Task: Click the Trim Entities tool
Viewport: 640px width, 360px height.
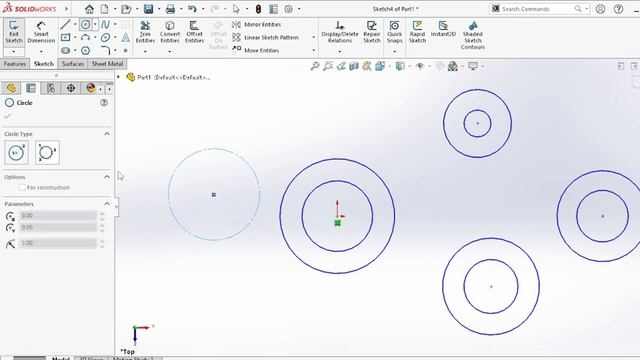Action: click(145, 32)
